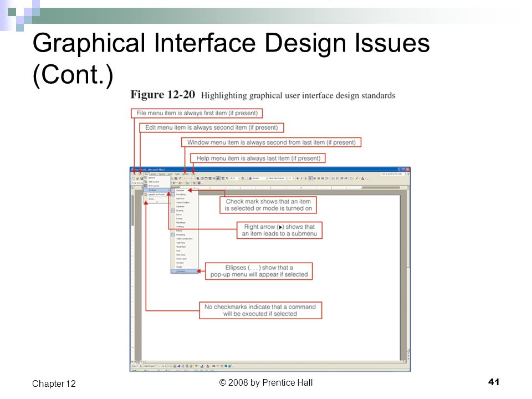Image resolution: width=532 pixels, height=399 pixels.
Task: Pick the Highlight color button
Action: 357,178
